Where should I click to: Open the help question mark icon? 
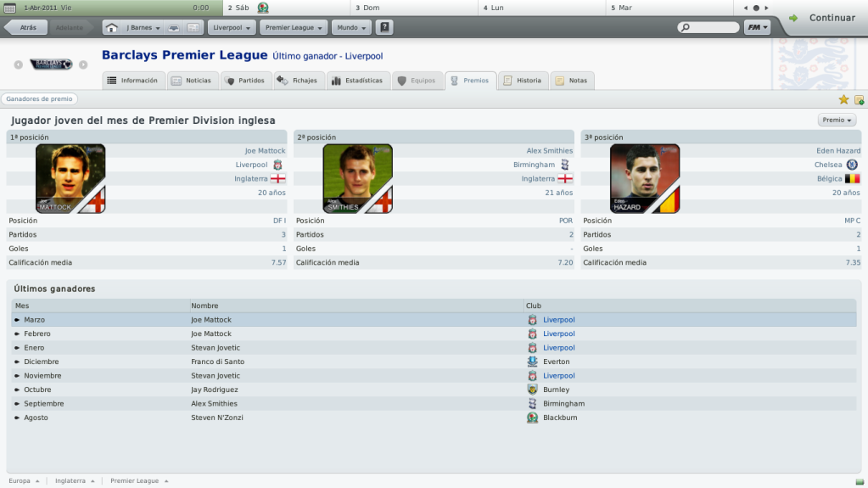click(x=384, y=27)
